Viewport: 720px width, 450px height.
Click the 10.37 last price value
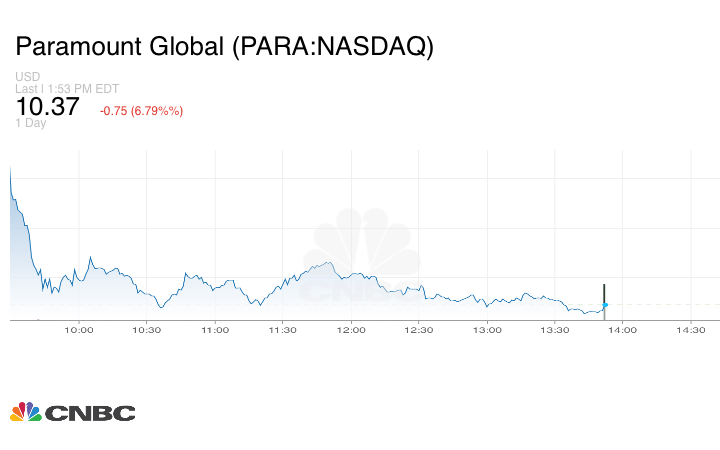[47, 107]
